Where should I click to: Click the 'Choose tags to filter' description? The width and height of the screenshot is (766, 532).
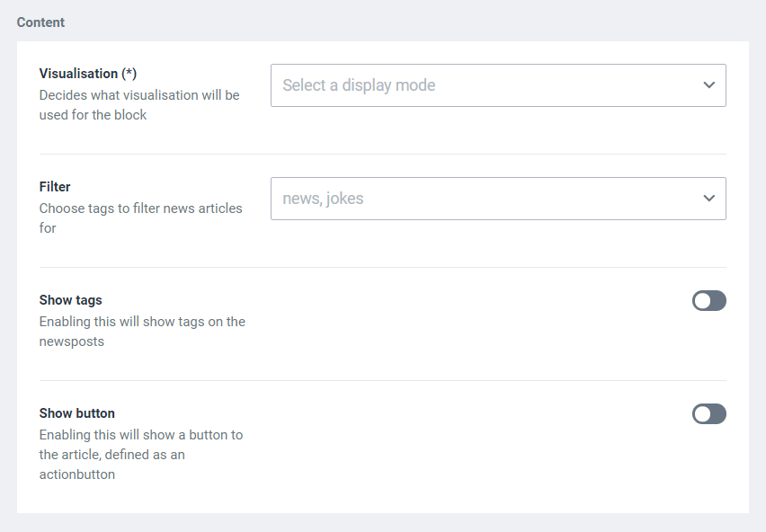tap(140, 217)
